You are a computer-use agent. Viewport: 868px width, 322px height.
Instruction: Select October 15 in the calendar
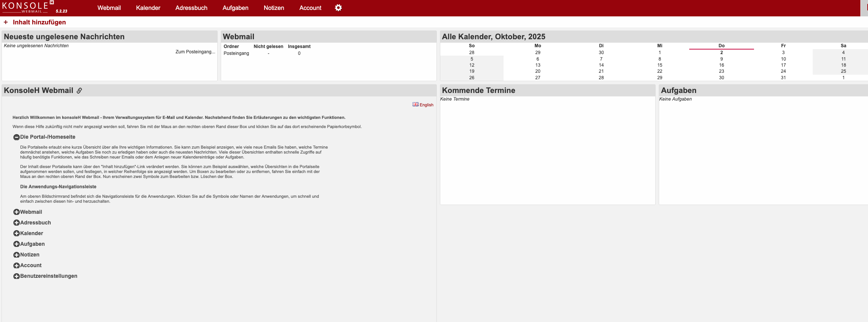point(659,65)
